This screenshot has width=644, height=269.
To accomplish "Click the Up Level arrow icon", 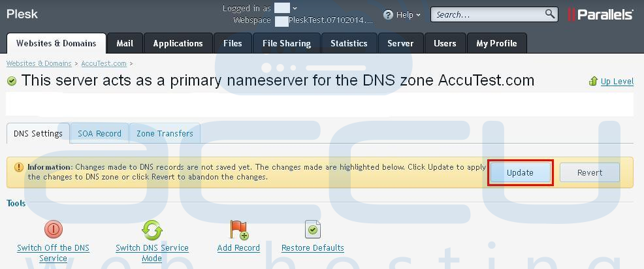I will (x=593, y=82).
